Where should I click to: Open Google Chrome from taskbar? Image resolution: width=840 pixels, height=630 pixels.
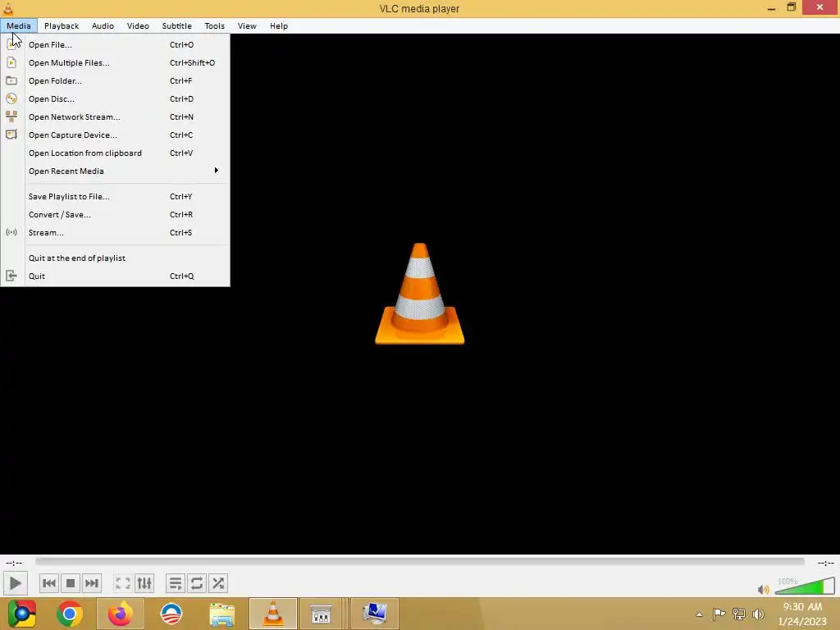(70, 614)
